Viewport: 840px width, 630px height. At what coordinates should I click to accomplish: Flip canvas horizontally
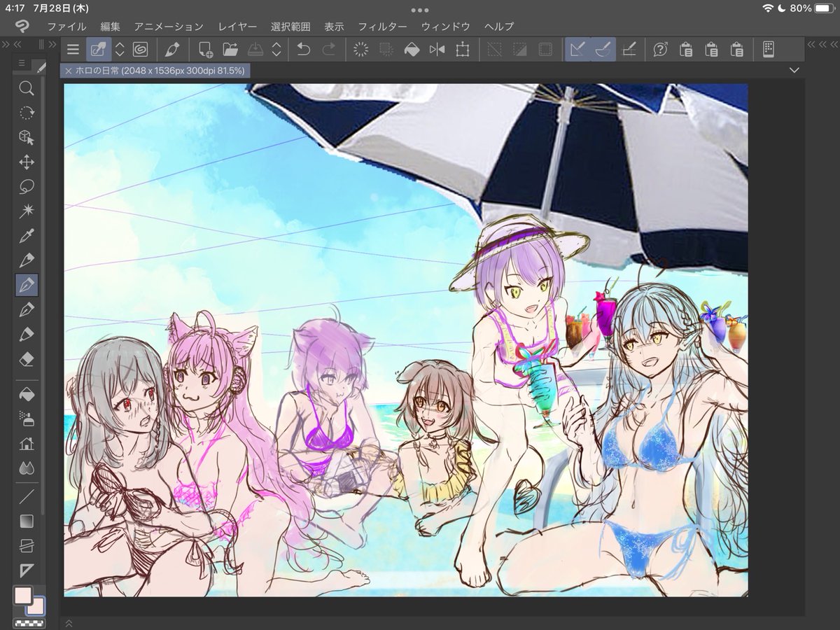[437, 49]
